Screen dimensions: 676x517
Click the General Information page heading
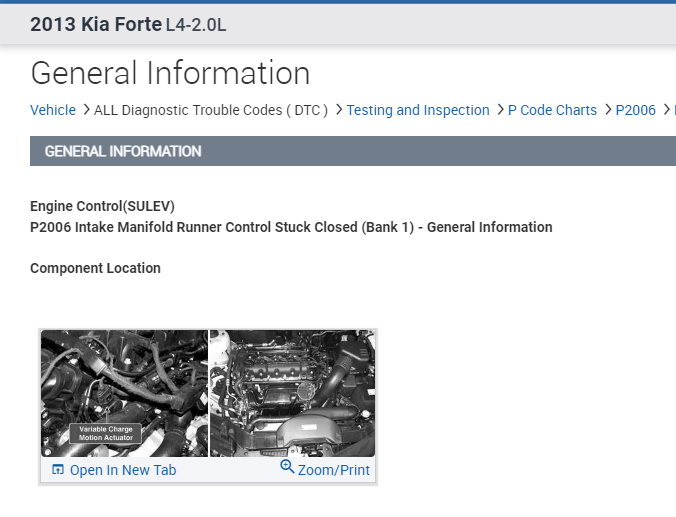tap(170, 73)
